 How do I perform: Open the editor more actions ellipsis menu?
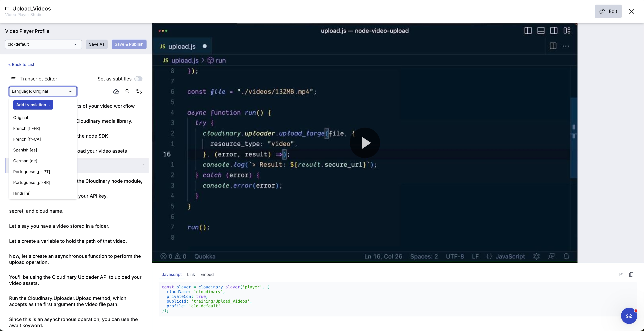566,46
